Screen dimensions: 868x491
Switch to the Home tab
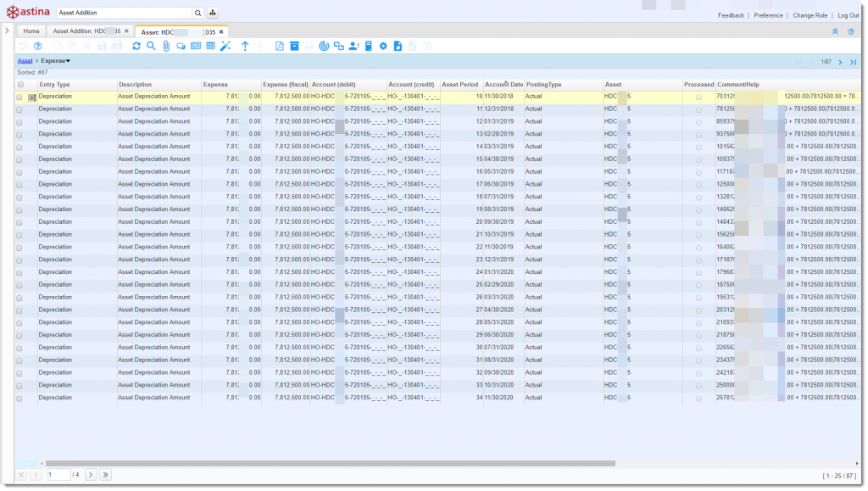[31, 31]
